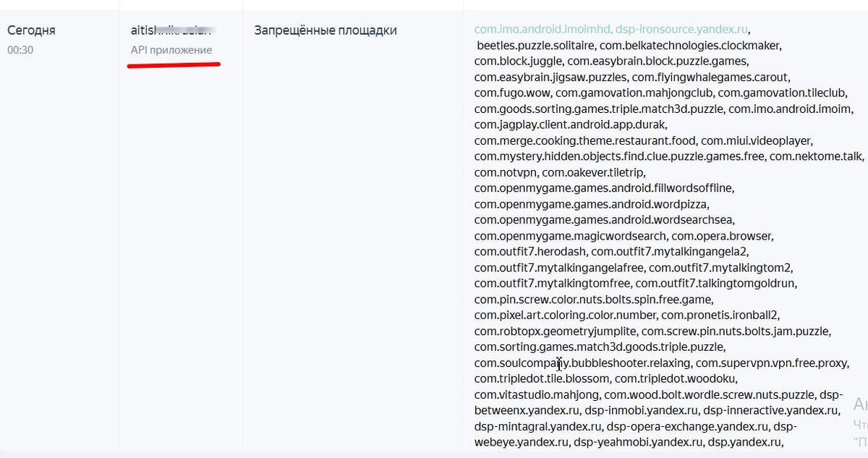Click com.sorting.games.match3d.goods.triple.puzzle

598,347
